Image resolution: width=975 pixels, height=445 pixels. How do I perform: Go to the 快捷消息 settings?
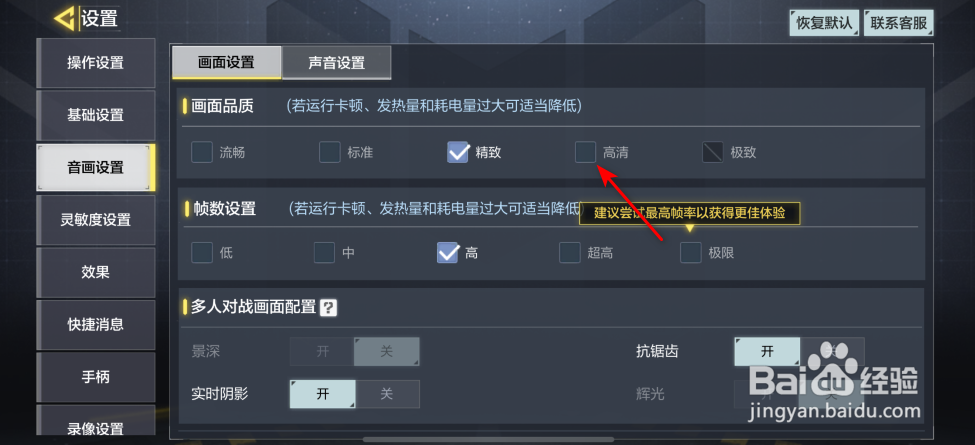[96, 324]
